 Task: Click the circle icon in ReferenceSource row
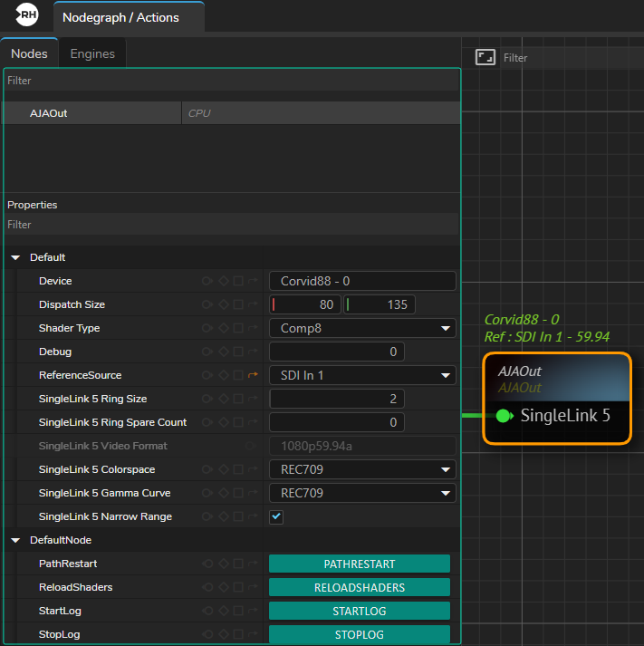point(207,375)
